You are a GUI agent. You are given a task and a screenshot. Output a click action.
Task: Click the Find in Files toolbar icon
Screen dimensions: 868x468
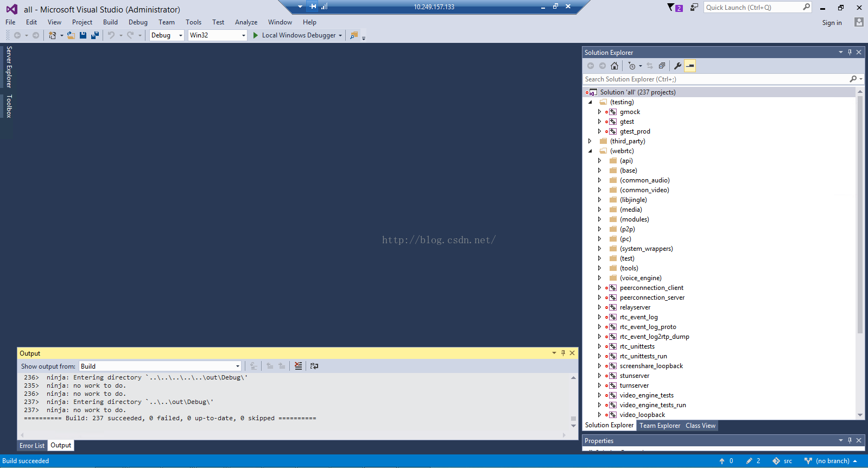coord(354,35)
